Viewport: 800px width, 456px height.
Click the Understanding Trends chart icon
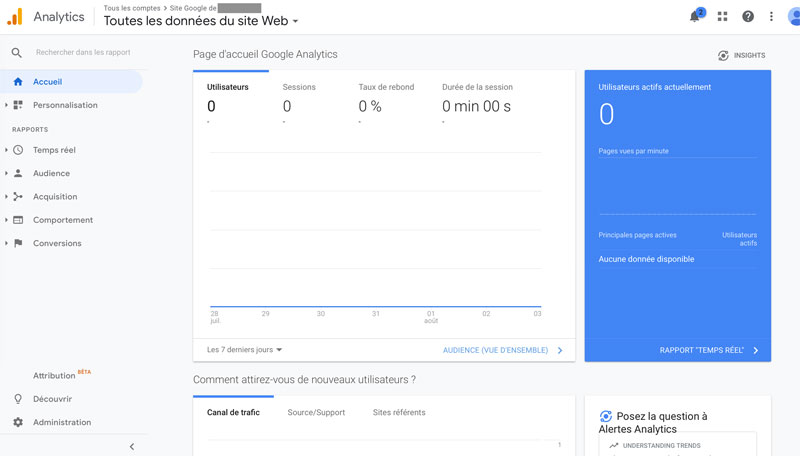pos(614,445)
